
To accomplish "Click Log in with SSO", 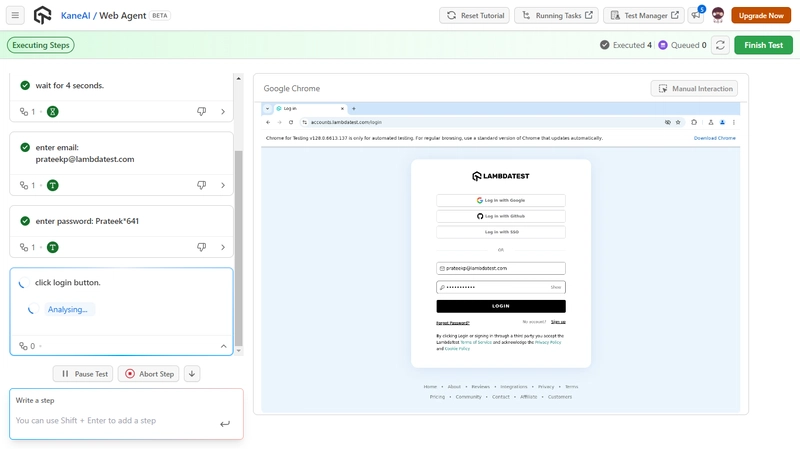I will [501, 232].
